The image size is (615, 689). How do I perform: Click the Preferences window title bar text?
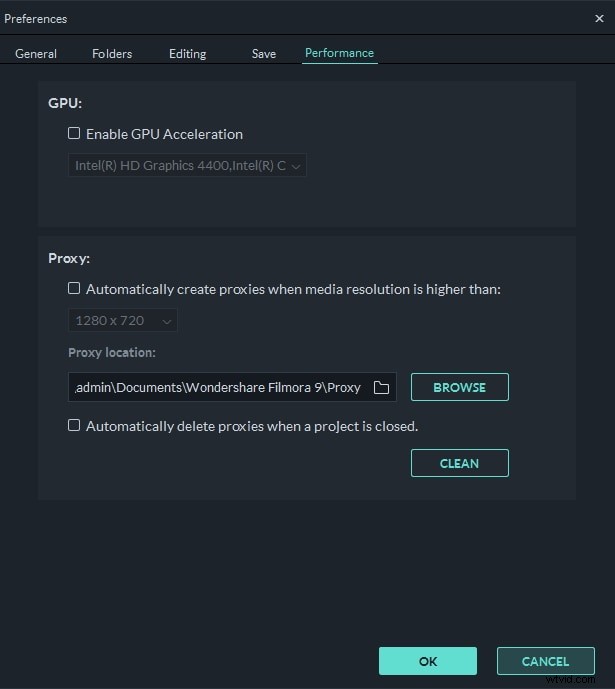(x=36, y=18)
